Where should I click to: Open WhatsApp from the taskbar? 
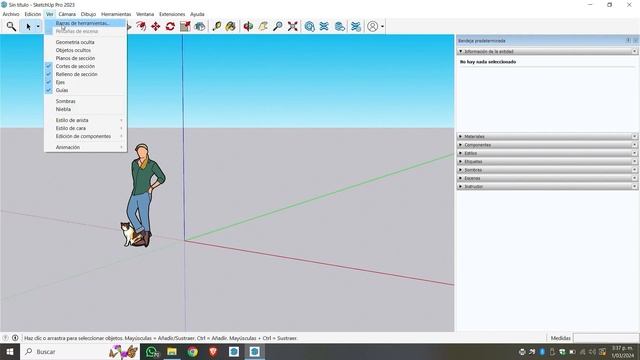(x=151, y=352)
